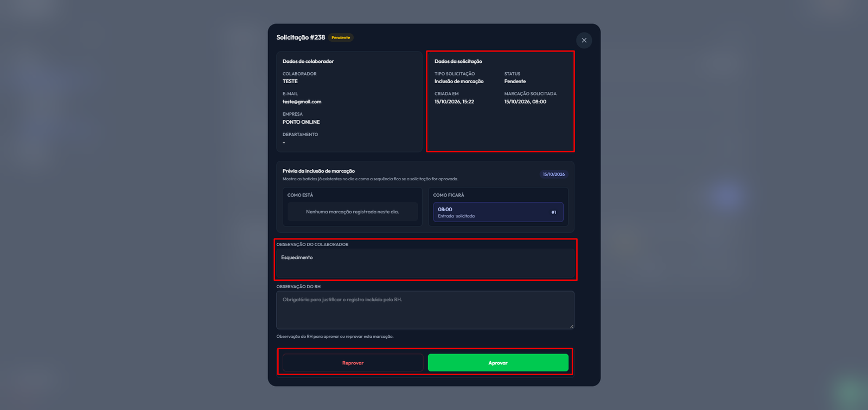Click the company name PONTO ONLINE
This screenshot has height=410, width=868.
pyautogui.click(x=301, y=122)
